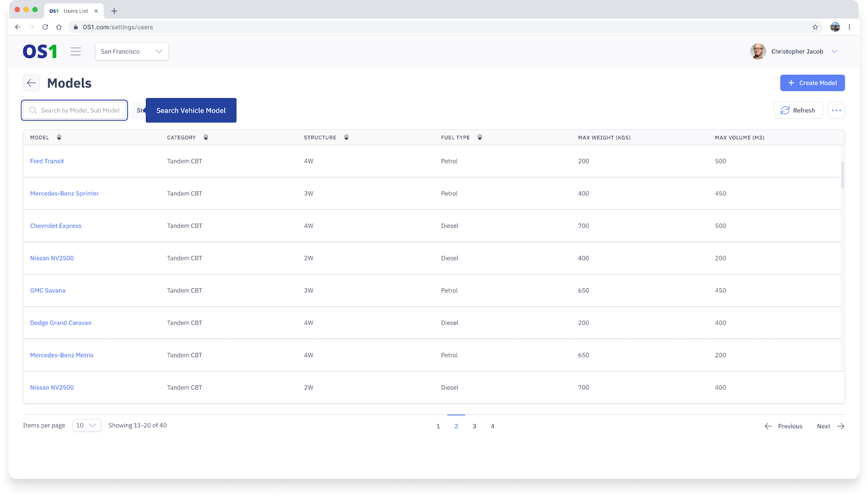Open the browser's vertical dots menu
The height and width of the screenshot is (496, 868).
850,27
